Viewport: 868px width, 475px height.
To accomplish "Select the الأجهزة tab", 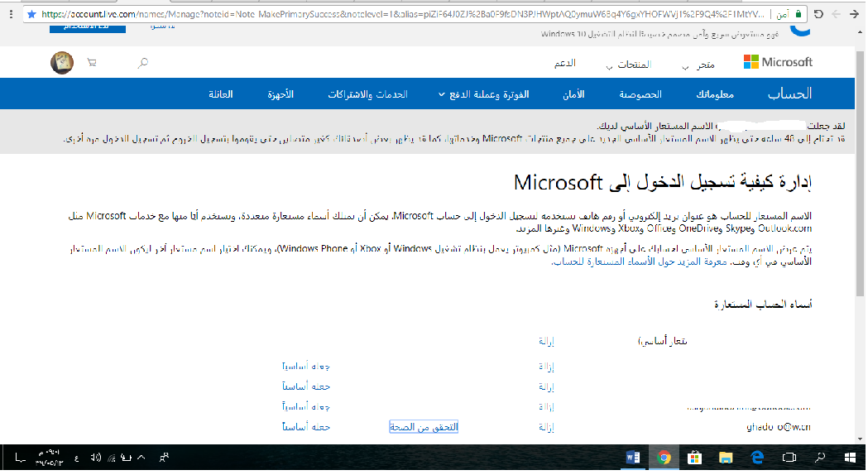I will pos(281,94).
